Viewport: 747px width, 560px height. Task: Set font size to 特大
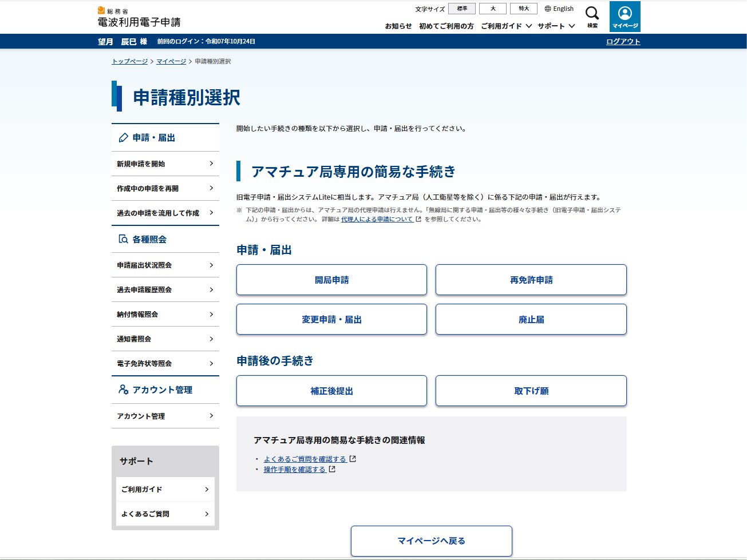524,9
